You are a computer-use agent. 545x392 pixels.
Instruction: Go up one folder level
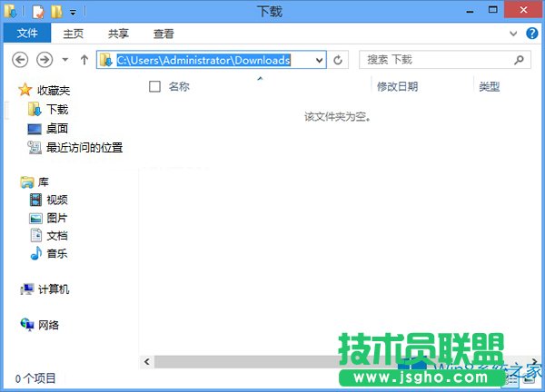tap(84, 60)
